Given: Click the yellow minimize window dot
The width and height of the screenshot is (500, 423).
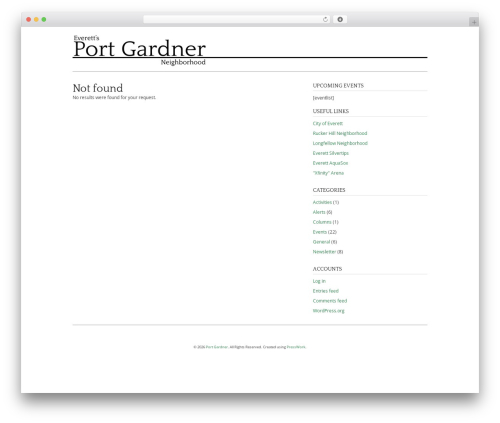Looking at the screenshot, I should tap(36, 19).
